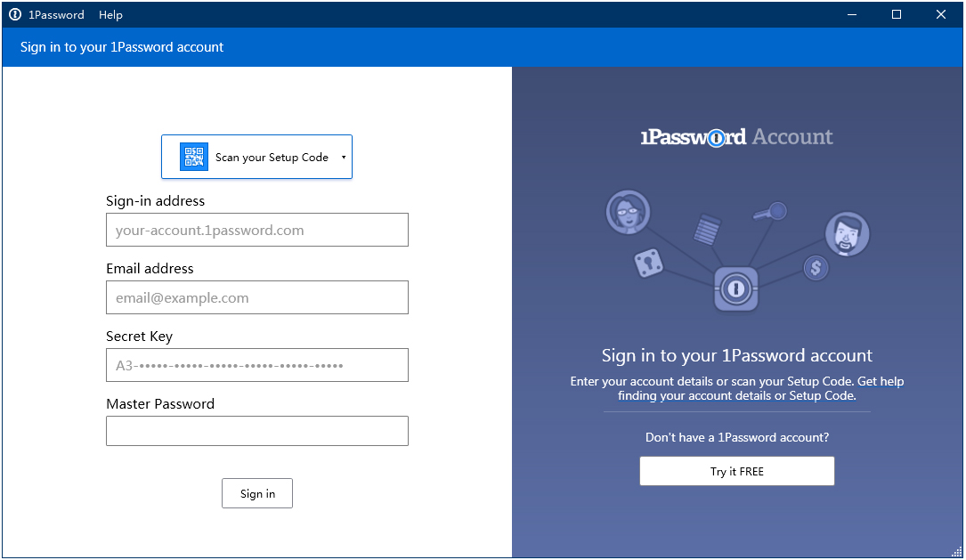Image resolution: width=966 pixels, height=560 pixels.
Task: Click the Secret Key label
Action: tap(139, 337)
